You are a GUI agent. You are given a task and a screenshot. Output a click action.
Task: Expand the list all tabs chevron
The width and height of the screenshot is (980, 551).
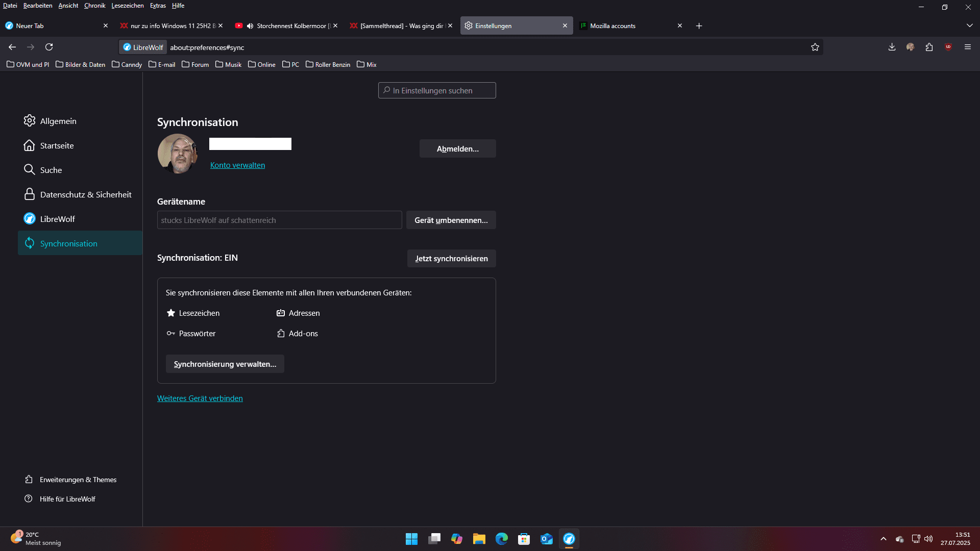969,26
